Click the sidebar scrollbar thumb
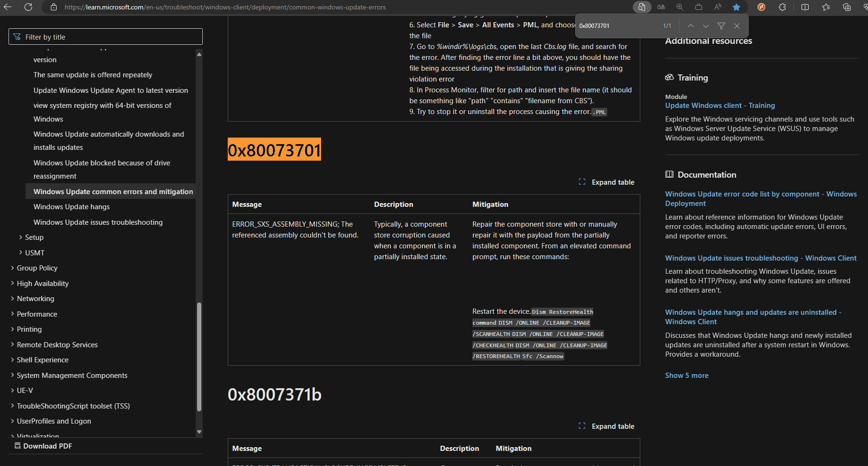The height and width of the screenshot is (466, 868). click(199, 357)
